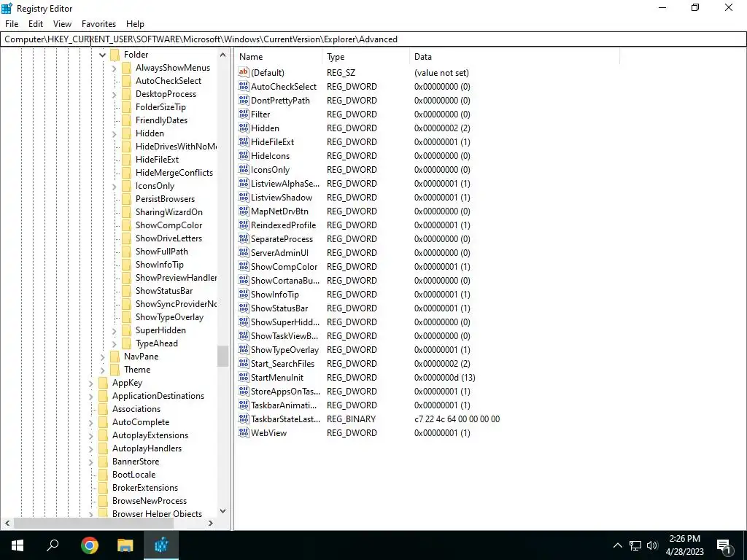Screen dimensions: 747x560
Task: Click tree horizontal scrollbar left arrow
Action: 7,523
